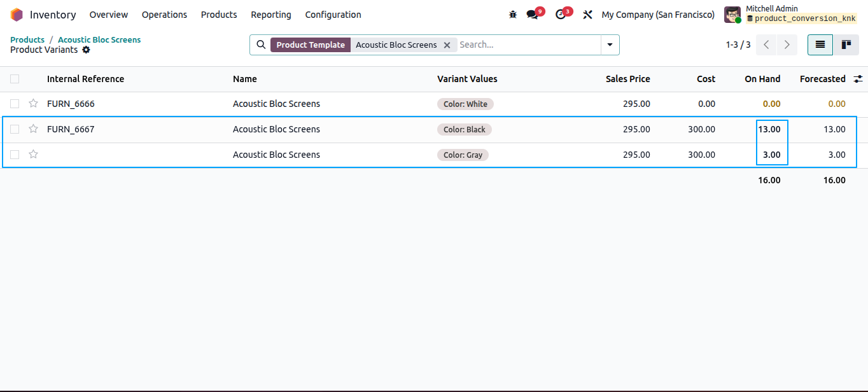Open the Product Variants gear actions menu
Viewport: 868px width, 392px height.
(86, 50)
